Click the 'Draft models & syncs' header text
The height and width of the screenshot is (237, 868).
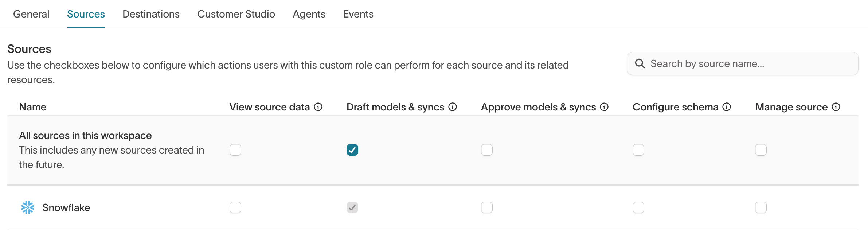[x=395, y=107]
